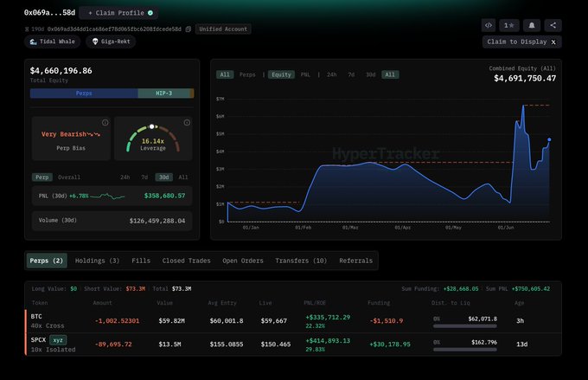Open the notification bell

(x=532, y=25)
